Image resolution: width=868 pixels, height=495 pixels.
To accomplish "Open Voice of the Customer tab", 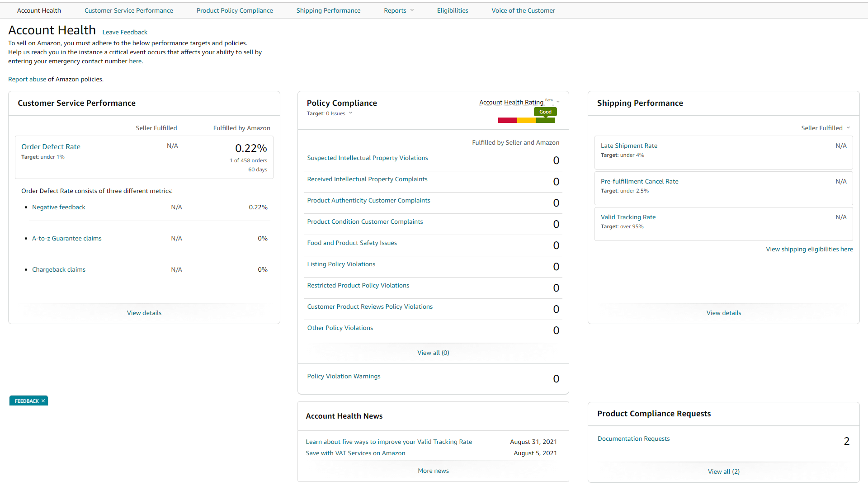I will point(523,10).
